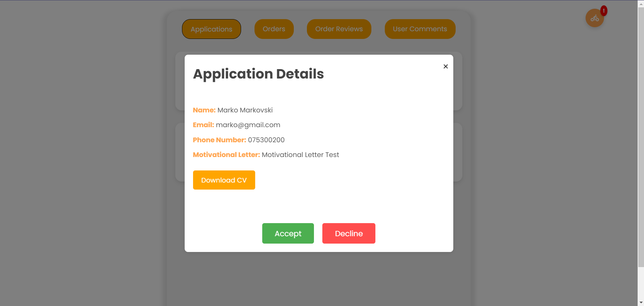This screenshot has height=306, width=644.
Task: Accept the application
Action: 288,234
